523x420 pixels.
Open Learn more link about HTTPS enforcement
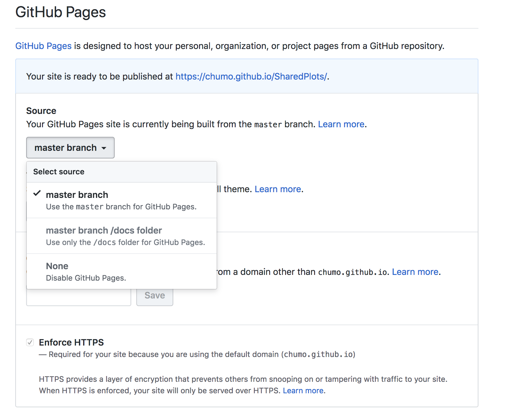[303, 391]
